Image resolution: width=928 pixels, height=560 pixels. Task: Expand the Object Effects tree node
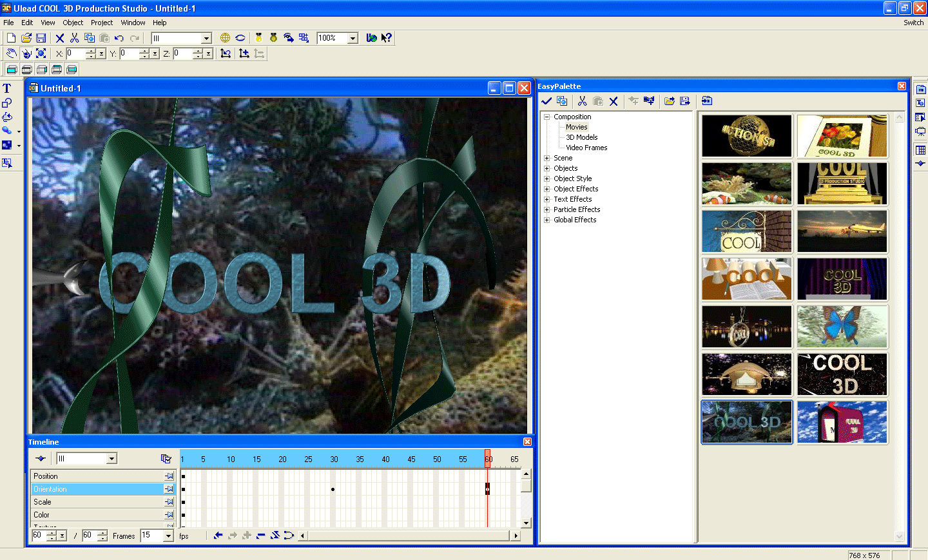(x=547, y=189)
